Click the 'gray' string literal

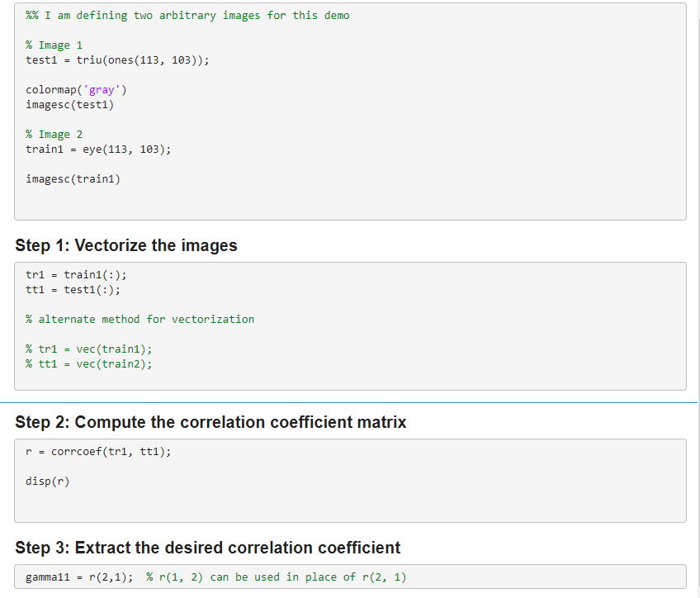101,89
